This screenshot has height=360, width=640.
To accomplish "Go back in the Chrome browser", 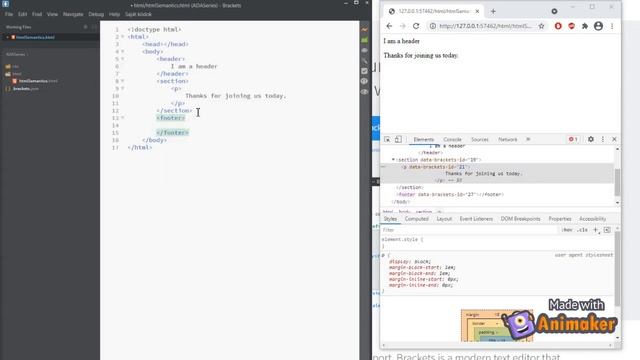I will coord(389,26).
